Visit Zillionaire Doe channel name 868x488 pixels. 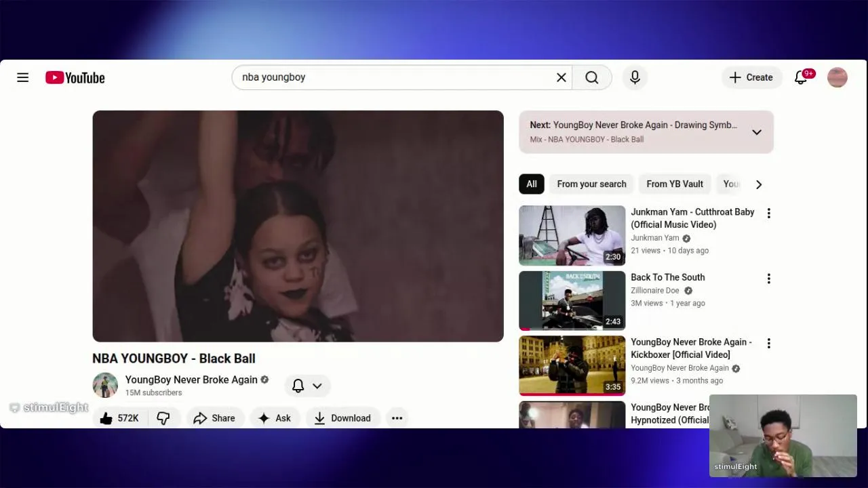point(655,291)
